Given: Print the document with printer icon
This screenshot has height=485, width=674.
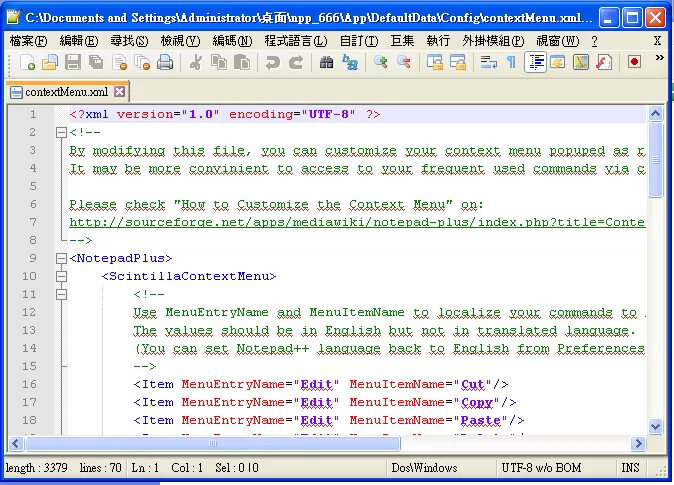Looking at the screenshot, I should click(x=165, y=62).
